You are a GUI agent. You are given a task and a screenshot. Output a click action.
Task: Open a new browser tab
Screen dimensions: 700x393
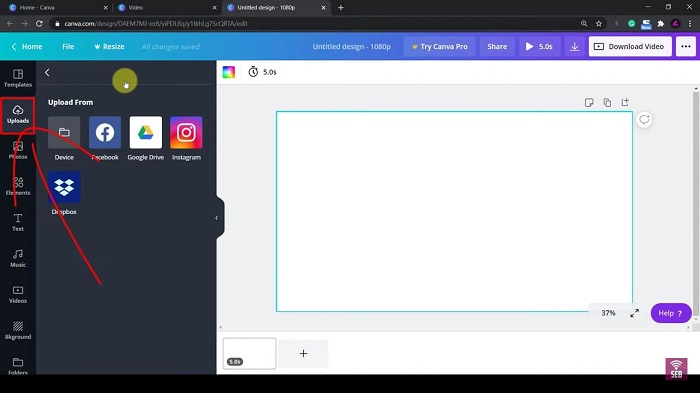point(341,8)
